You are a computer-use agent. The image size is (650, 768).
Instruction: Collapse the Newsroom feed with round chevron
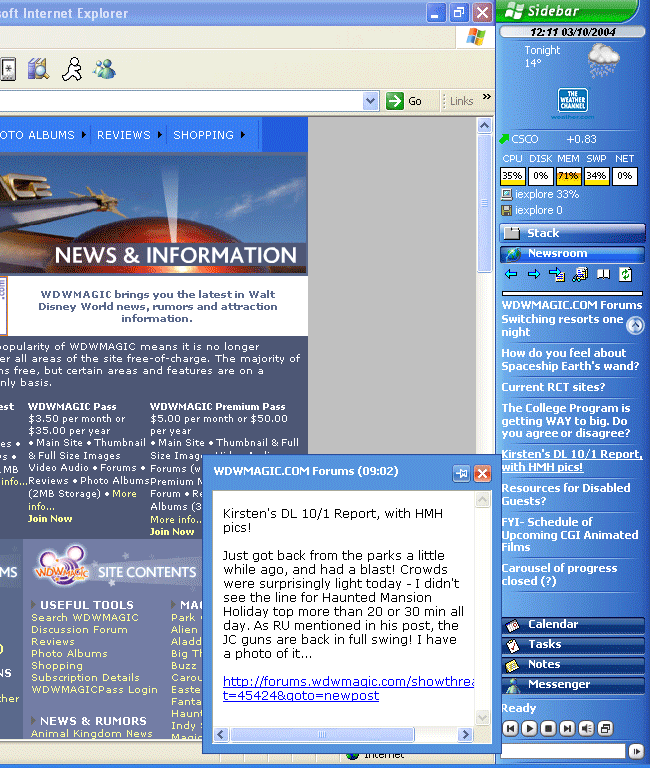click(635, 325)
